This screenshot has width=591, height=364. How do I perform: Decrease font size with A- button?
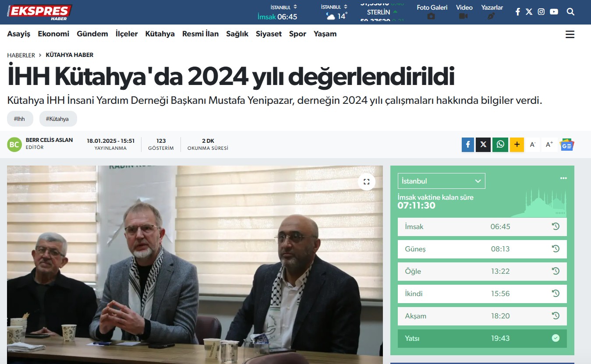(533, 145)
